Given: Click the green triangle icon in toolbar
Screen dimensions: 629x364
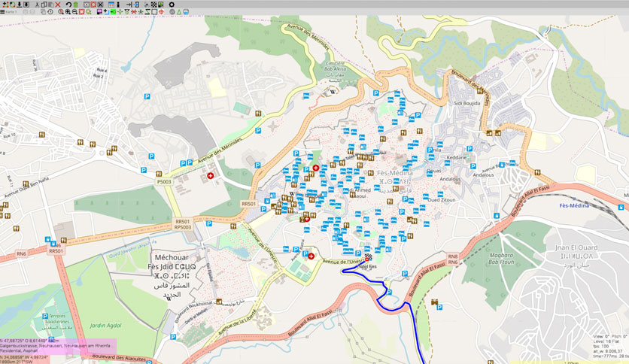Looking at the screenshot, I should [x=179, y=12].
